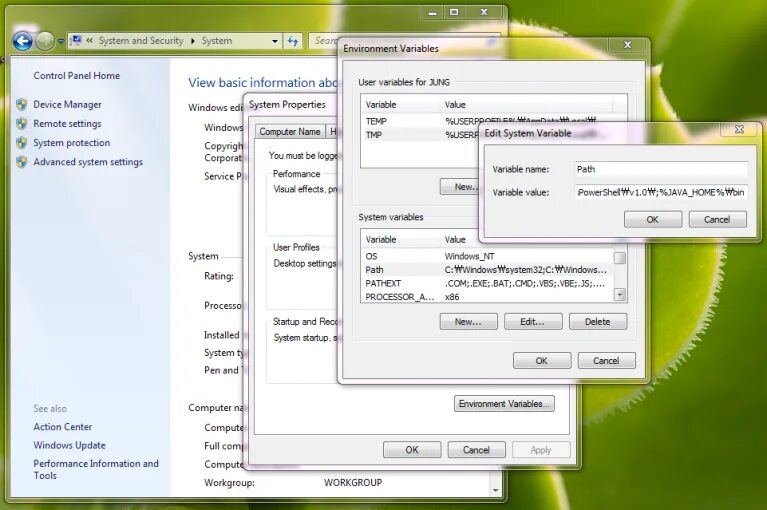This screenshot has width=767, height=510.
Task: Click shield icon next to Remote settings
Action: pos(22,123)
